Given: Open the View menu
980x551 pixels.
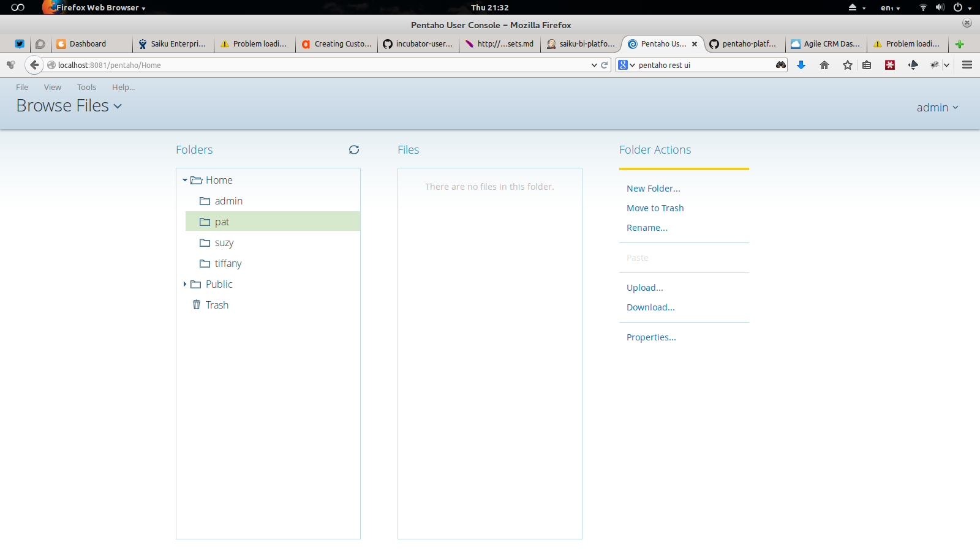Looking at the screenshot, I should coord(53,88).
